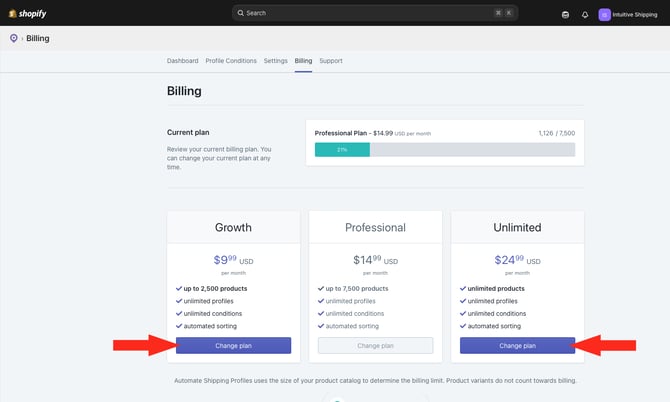
Task: Focus the Search field in the top bar
Action: coord(375,13)
